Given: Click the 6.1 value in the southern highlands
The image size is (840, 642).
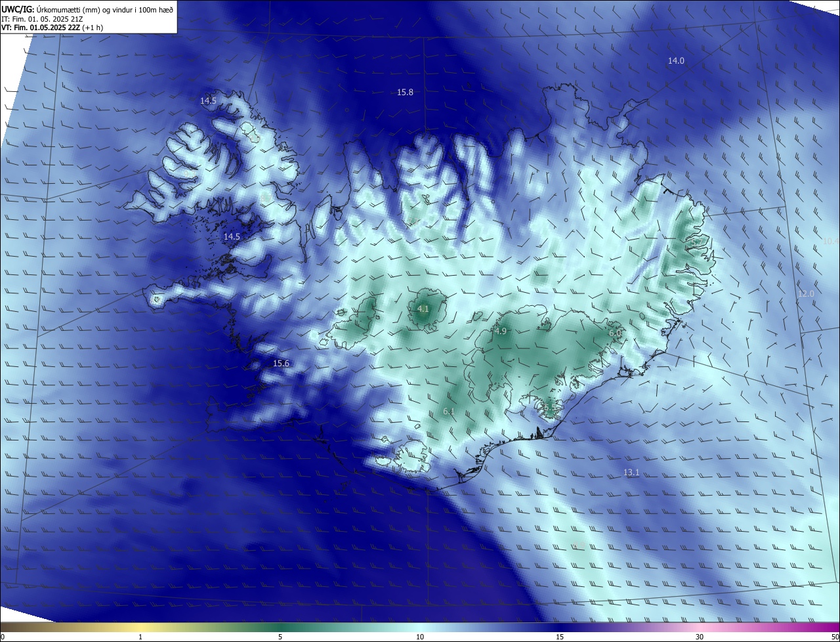Looking at the screenshot, I should 449,411.
